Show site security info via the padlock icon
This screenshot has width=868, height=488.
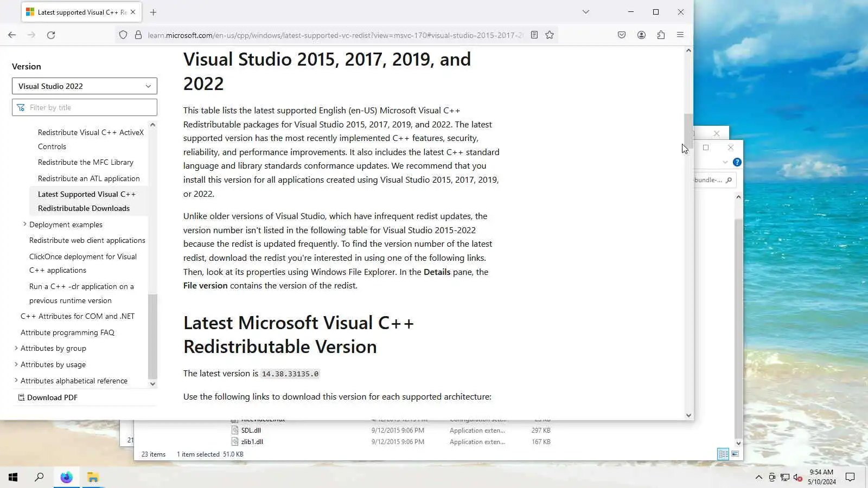point(138,35)
